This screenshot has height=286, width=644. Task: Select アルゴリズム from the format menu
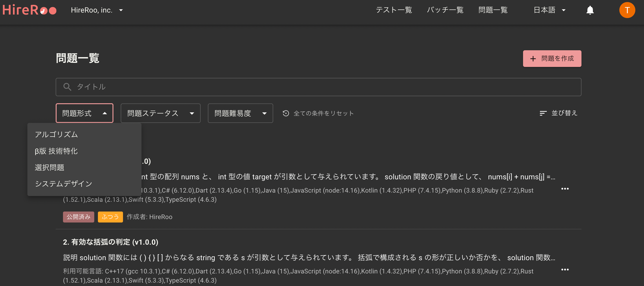(57, 134)
